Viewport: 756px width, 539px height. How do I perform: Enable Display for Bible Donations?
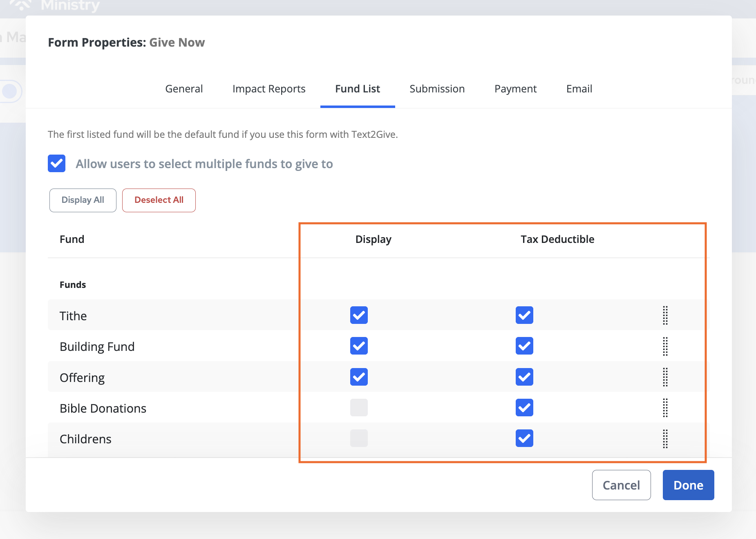[359, 408]
